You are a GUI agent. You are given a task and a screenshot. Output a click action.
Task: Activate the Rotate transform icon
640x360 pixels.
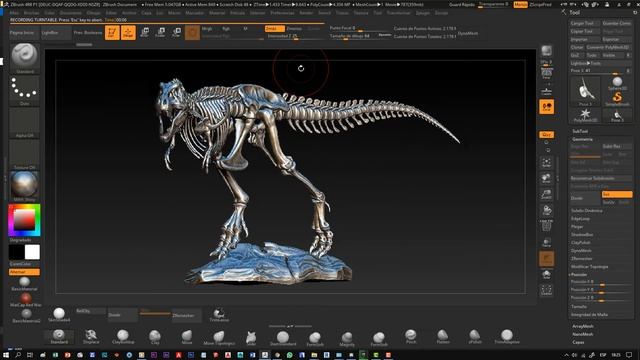coord(176,33)
